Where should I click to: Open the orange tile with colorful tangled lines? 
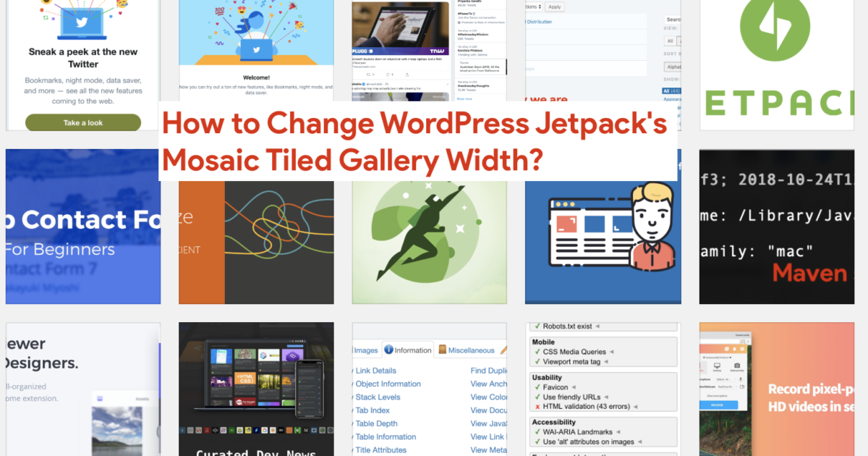tap(256, 242)
